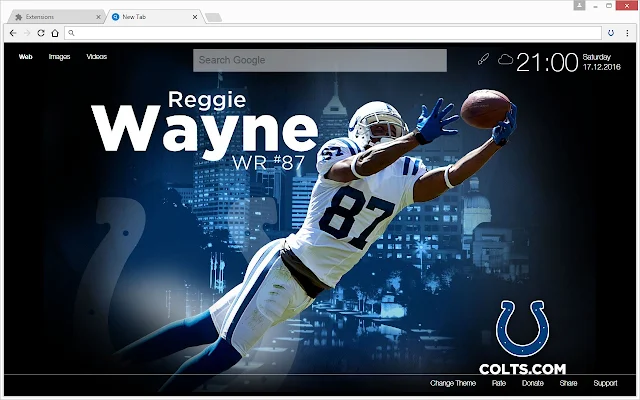Screen dimensions: 640x400
Task: Click the Extensions tab puzzle icon
Action: [18, 17]
